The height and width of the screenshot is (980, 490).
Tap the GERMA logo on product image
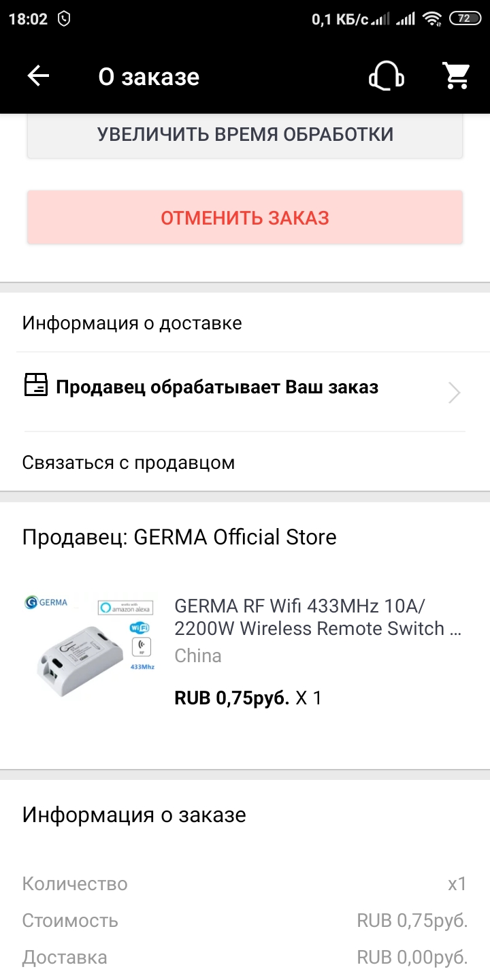click(x=46, y=602)
